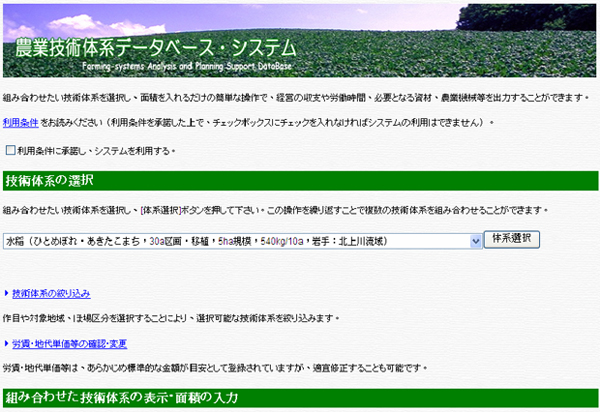The height and width of the screenshot is (412, 600).
Task: Check the 利用条件に承諾し checkbox
Action: (x=10, y=150)
